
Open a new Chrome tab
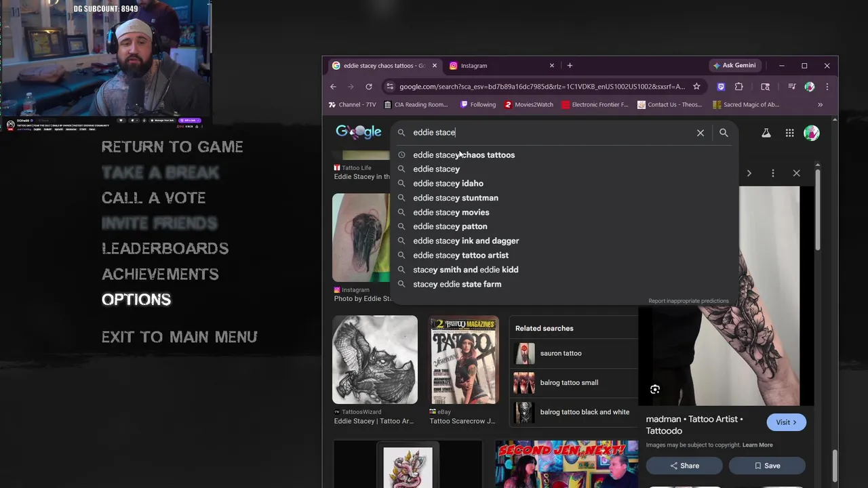pos(570,66)
